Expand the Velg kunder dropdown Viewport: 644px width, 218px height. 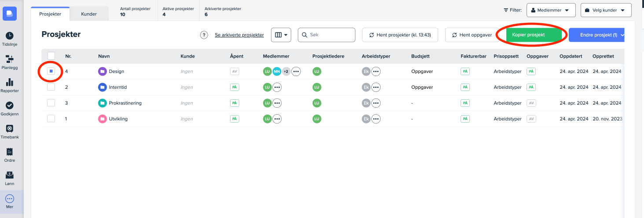point(605,10)
